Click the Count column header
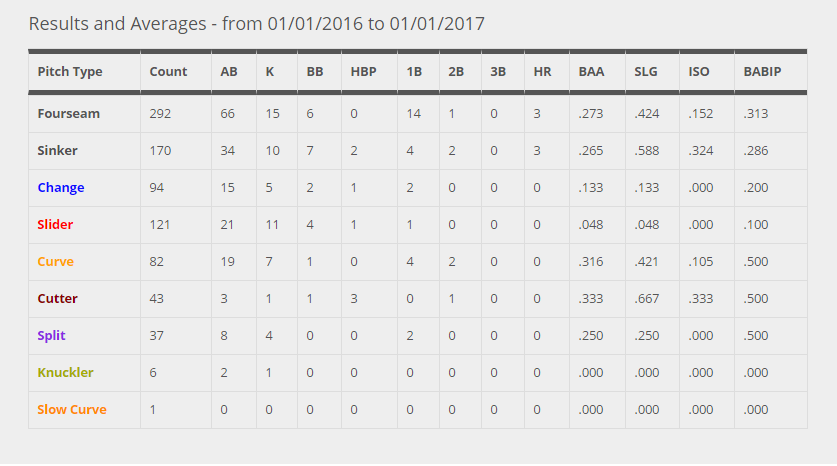 [168, 72]
